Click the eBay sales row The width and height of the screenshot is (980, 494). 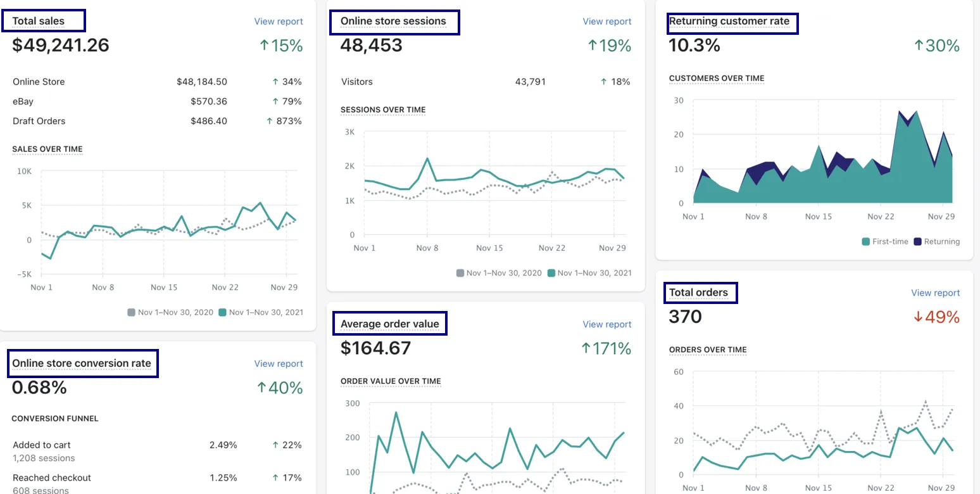click(x=157, y=101)
